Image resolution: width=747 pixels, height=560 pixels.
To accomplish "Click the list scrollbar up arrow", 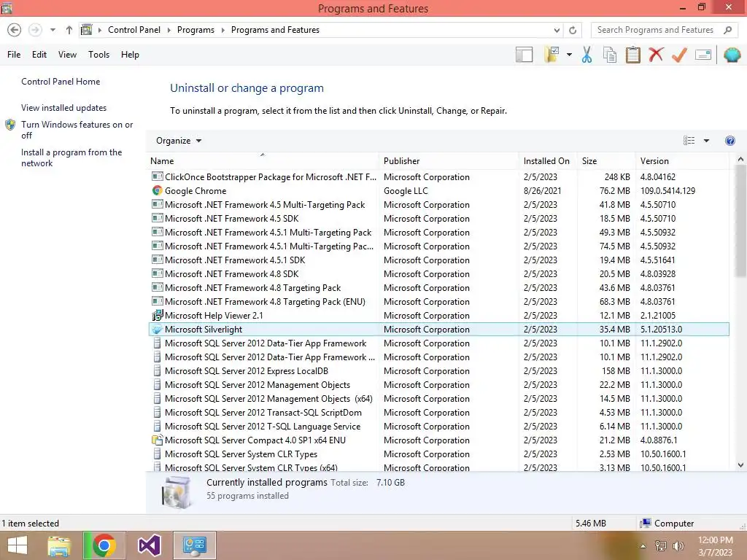I will (740, 160).
